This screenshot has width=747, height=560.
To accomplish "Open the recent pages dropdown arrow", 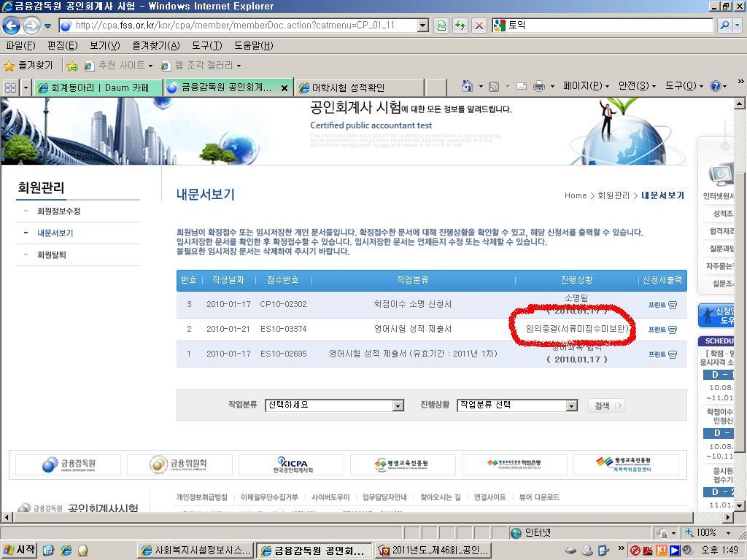I will [x=47, y=26].
